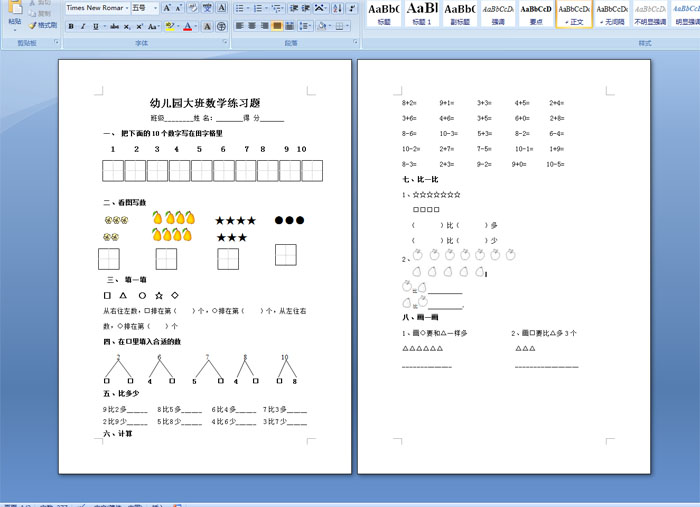The height and width of the screenshot is (507, 700).
Task: Open the font name dropdown
Action: [x=127, y=8]
